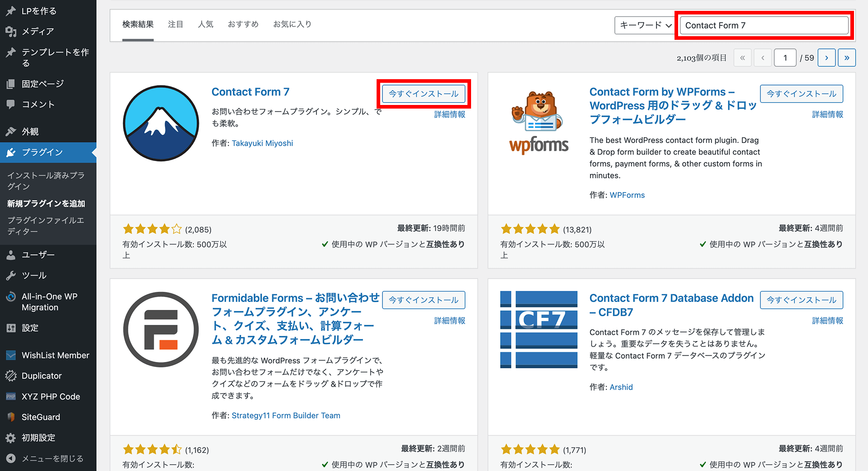
Task: Go to next results page arrow
Action: coord(826,58)
